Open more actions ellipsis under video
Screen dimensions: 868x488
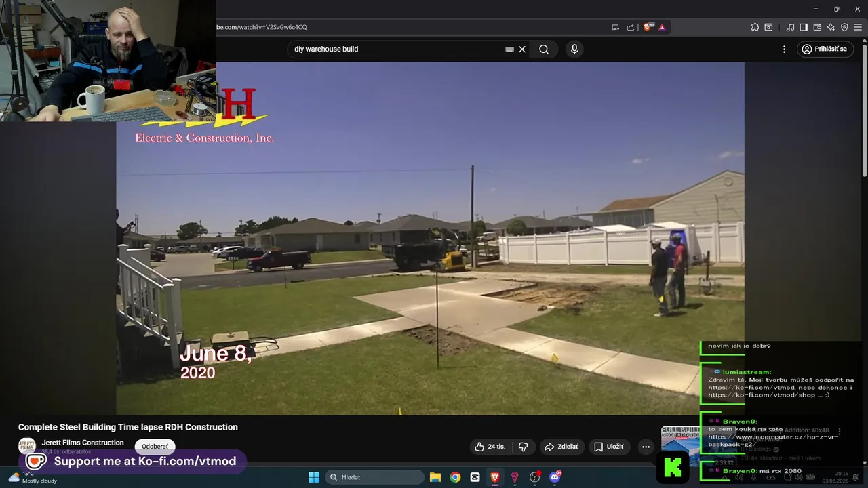(646, 447)
